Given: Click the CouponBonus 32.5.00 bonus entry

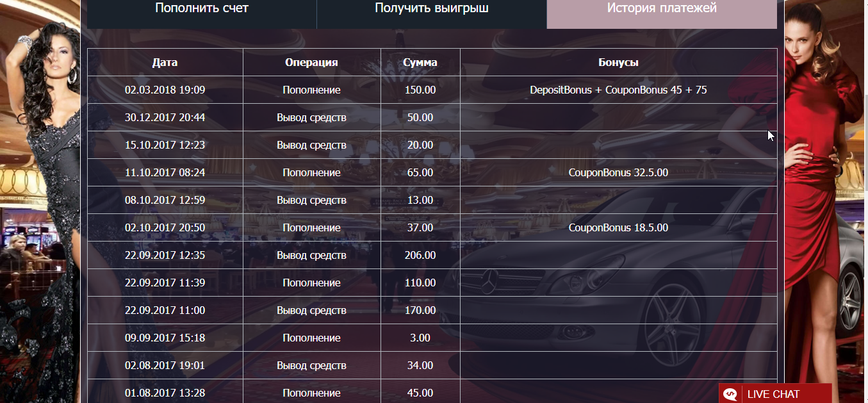Looking at the screenshot, I should click(618, 172).
